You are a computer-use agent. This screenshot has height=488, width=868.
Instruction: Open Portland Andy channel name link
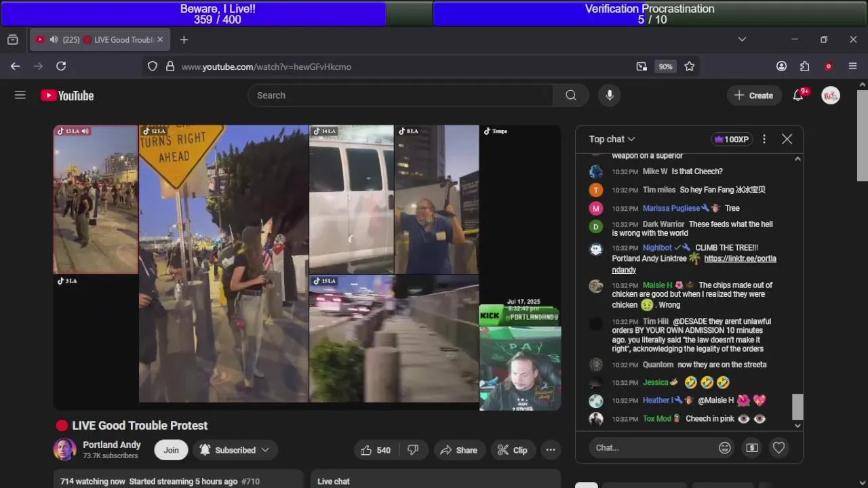(x=112, y=445)
